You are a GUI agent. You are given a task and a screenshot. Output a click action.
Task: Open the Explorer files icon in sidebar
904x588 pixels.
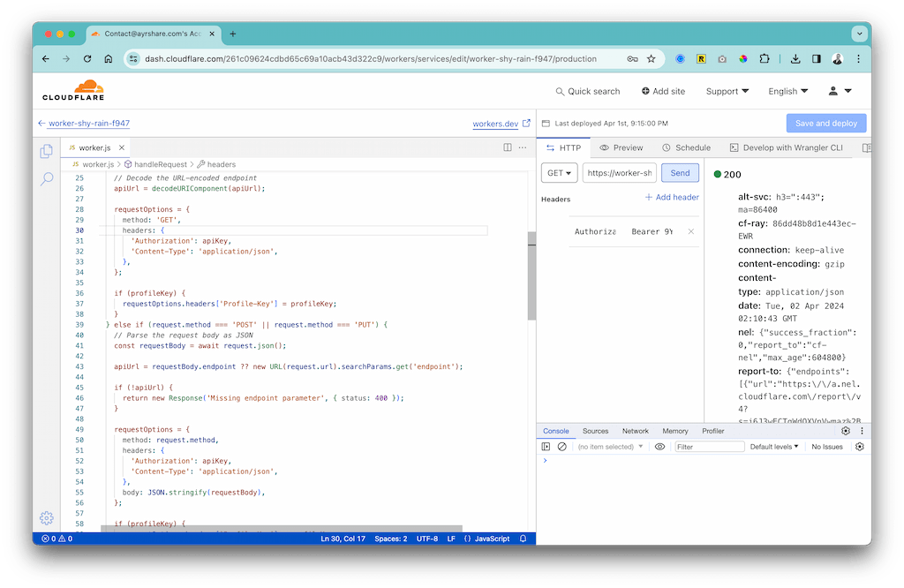[x=47, y=152]
